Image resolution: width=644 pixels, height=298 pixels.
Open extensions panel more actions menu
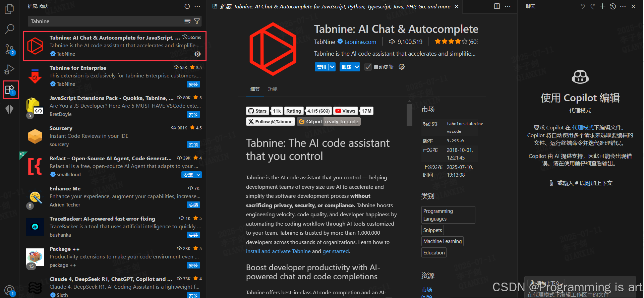[197, 6]
